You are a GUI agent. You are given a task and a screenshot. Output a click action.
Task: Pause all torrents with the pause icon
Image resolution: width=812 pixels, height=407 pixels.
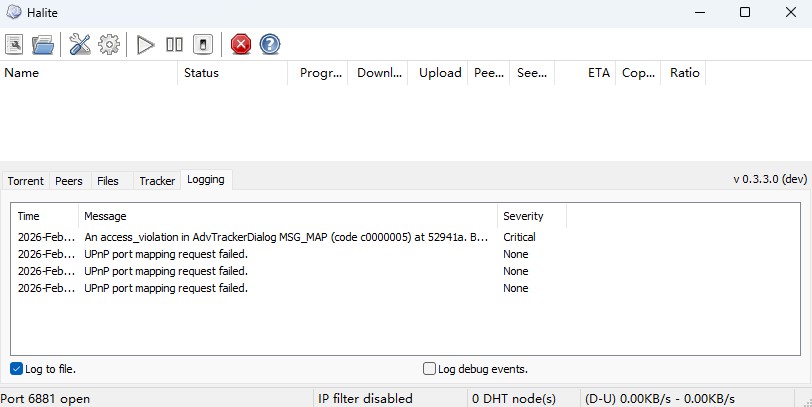pyautogui.click(x=174, y=44)
